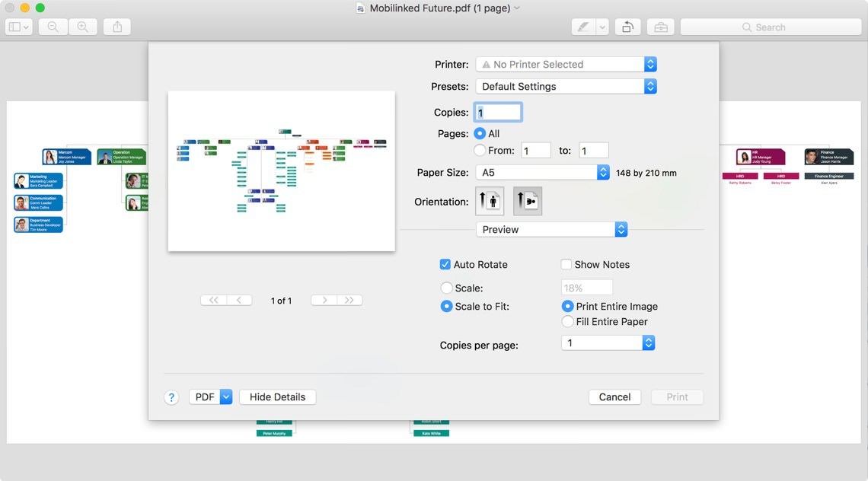Click the zoom in magnifier icon

pos(82,27)
